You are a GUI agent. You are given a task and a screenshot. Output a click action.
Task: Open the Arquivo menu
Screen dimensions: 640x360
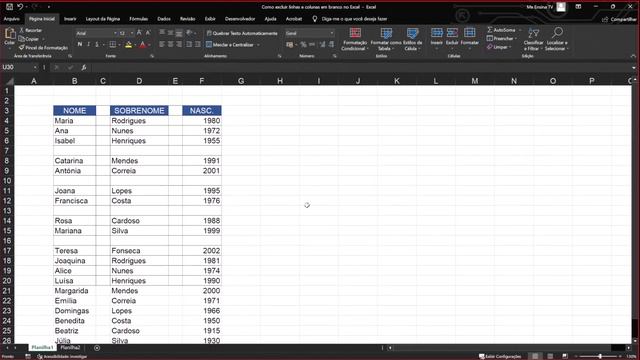click(x=11, y=19)
